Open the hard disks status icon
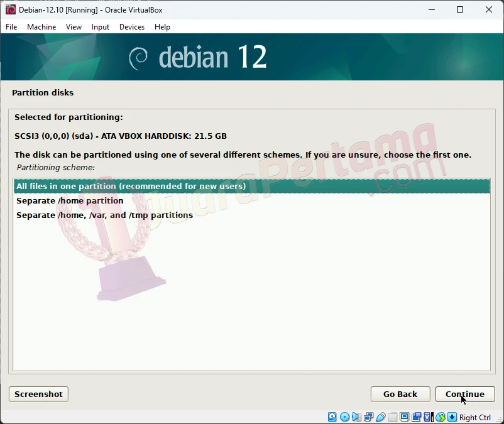 pos(331,417)
